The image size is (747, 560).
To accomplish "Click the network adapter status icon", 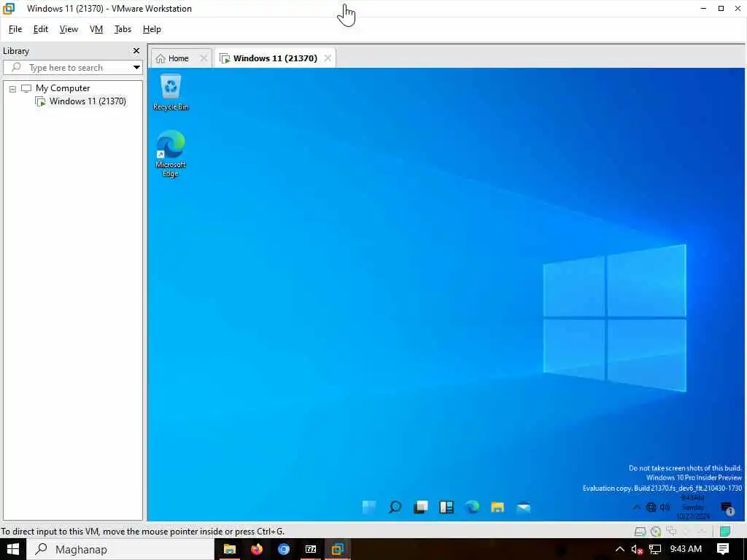I will pos(671,531).
